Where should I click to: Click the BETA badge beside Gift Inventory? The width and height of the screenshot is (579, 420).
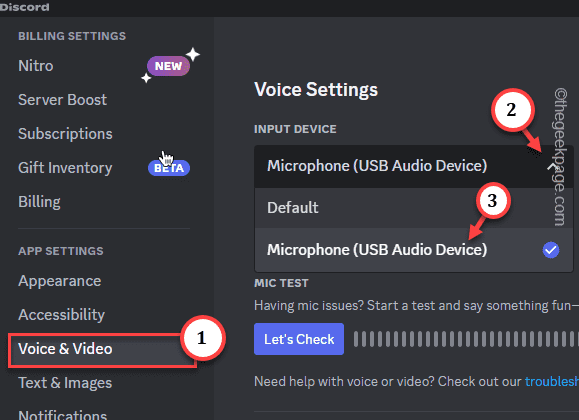pos(169,168)
